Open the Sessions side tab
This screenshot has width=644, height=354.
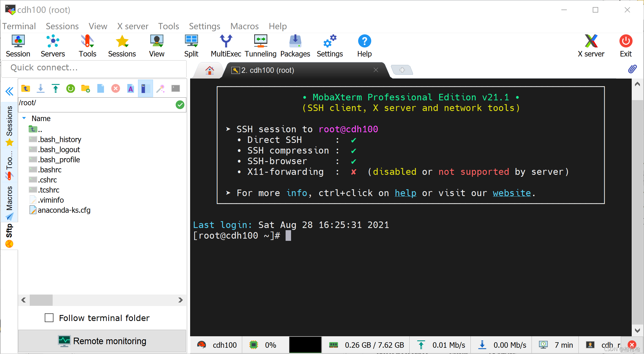(x=10, y=125)
